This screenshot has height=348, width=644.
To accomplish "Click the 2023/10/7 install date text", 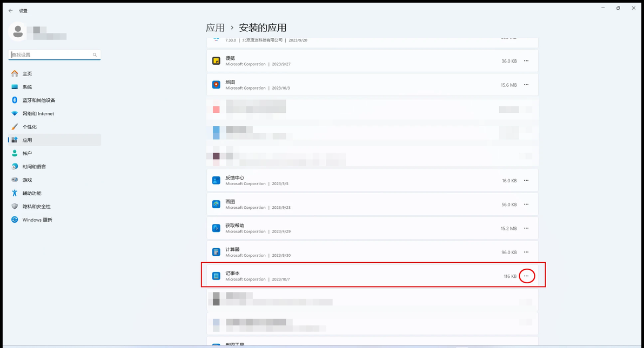I will 281,279.
